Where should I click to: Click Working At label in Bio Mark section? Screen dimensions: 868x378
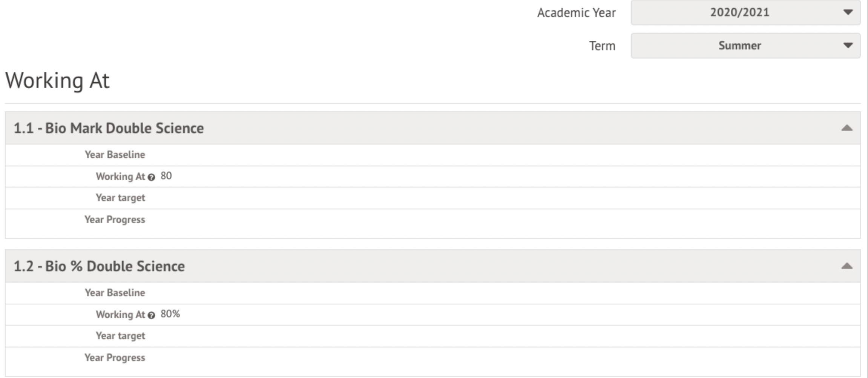[x=120, y=177]
